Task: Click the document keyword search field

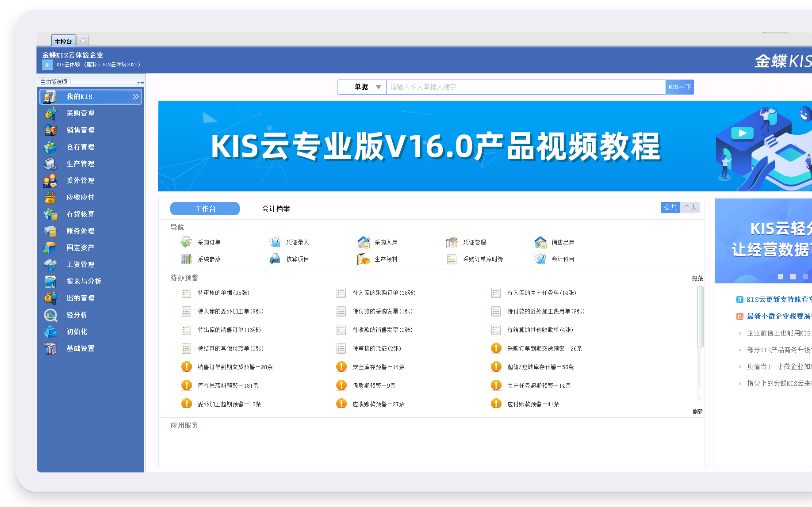Action: [525, 87]
